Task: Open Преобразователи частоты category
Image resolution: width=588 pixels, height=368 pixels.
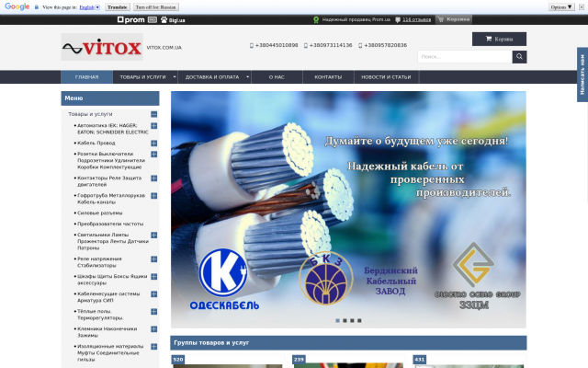Action: click(x=110, y=224)
